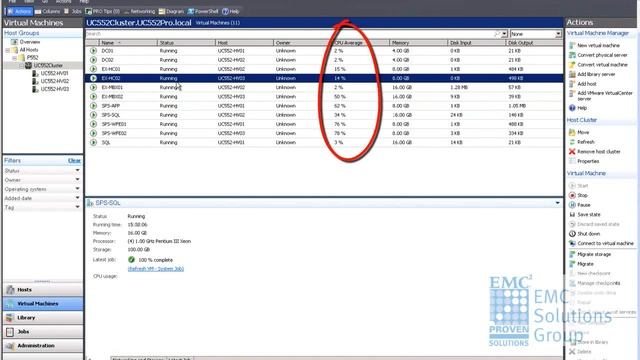This screenshot has height=360, width=640.
Task: Sort by the Status column header
Action: 186,42
